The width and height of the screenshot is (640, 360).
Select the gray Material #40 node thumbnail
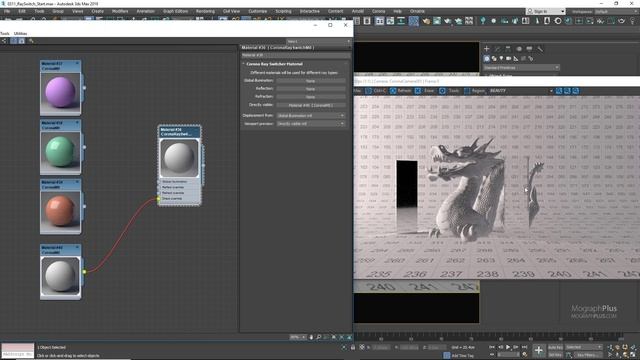(x=60, y=276)
